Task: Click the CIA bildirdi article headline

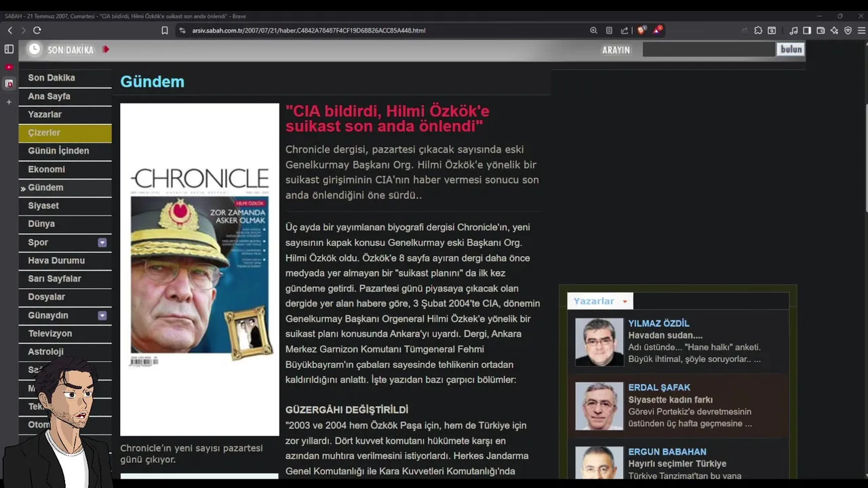Action: [387, 119]
